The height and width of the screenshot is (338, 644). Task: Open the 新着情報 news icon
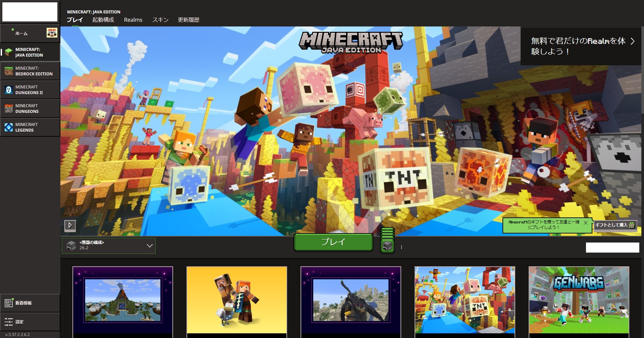[x=9, y=303]
